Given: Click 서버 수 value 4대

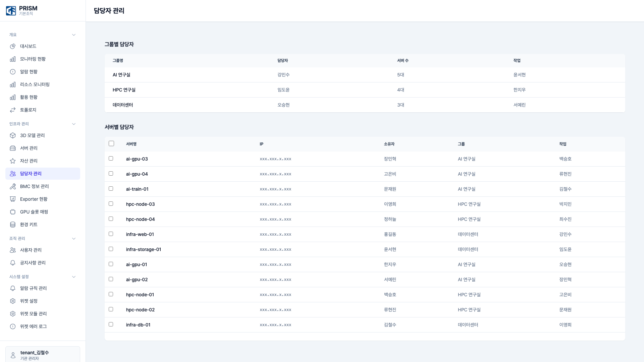Looking at the screenshot, I should pyautogui.click(x=400, y=90).
